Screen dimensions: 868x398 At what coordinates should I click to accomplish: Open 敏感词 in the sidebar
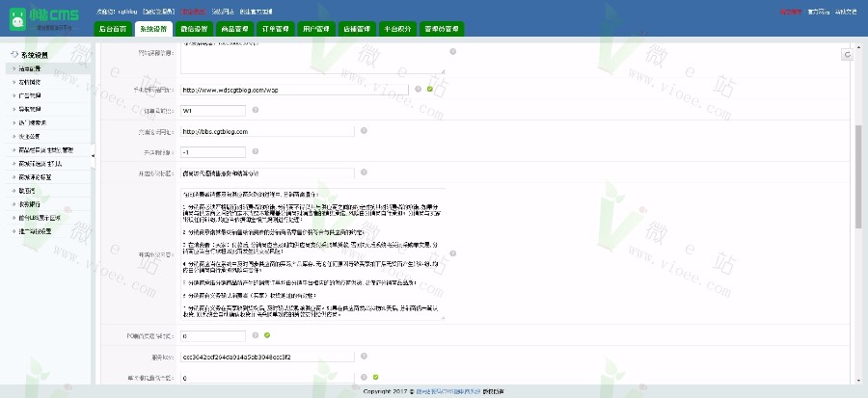[x=47, y=191]
